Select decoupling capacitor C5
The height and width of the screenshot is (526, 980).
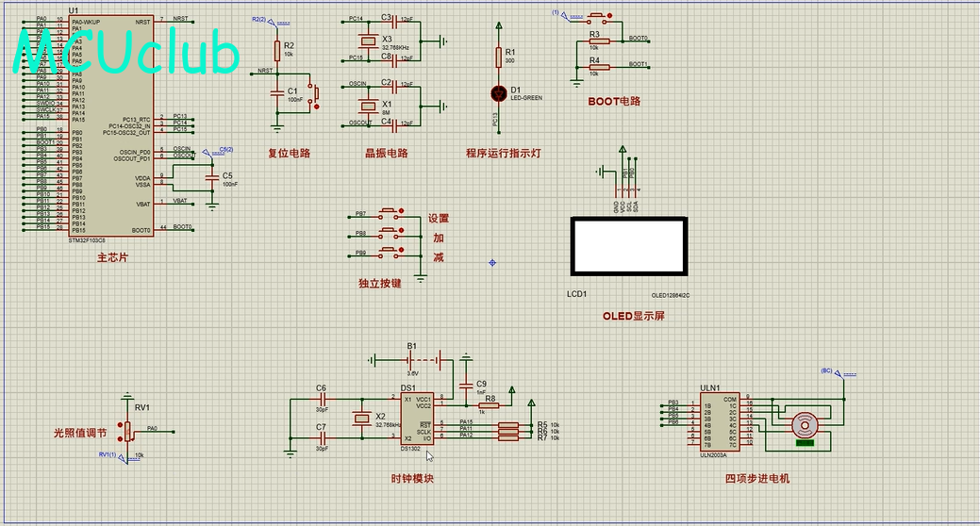tap(212, 178)
